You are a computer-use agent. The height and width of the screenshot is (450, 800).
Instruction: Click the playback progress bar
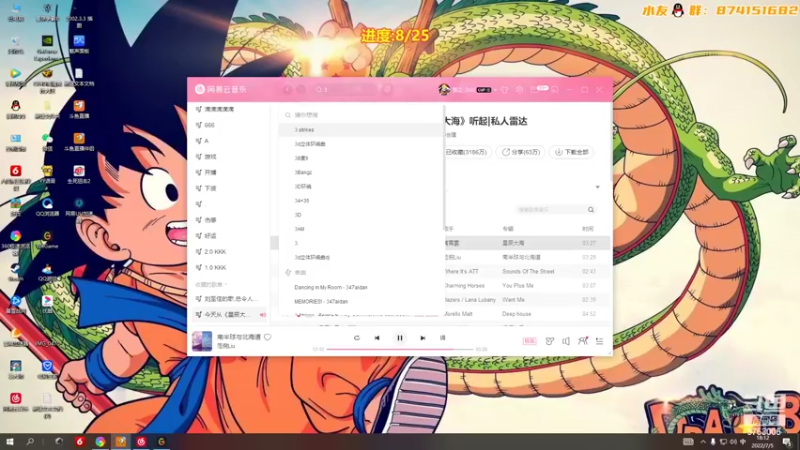[400, 349]
